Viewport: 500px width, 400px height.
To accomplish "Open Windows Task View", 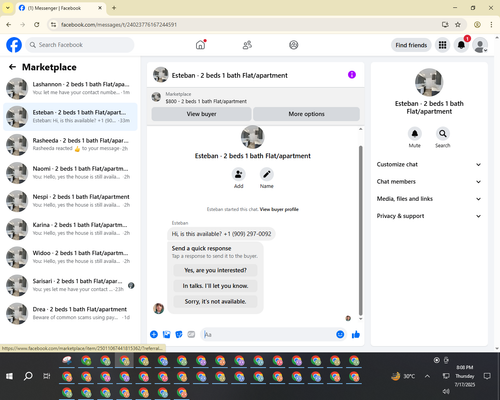I will tap(47, 376).
